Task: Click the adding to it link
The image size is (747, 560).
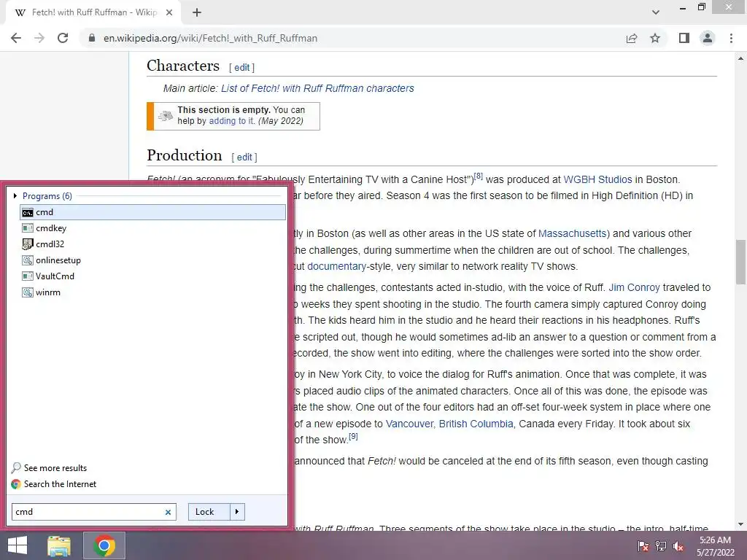Action: pos(231,121)
